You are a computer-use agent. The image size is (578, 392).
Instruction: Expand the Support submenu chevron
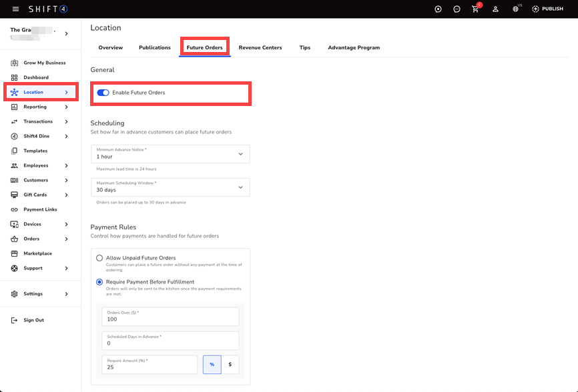click(66, 268)
